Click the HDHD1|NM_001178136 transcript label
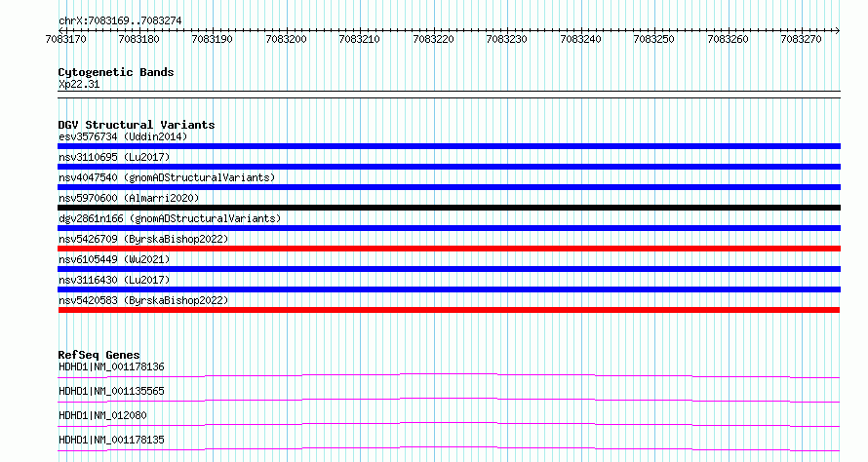Image resolution: width=868 pixels, height=462 pixels. 111,366
